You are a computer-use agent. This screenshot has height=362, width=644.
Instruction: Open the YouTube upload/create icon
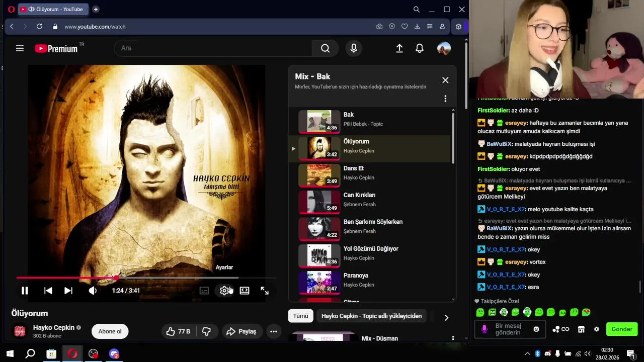pyautogui.click(x=399, y=48)
